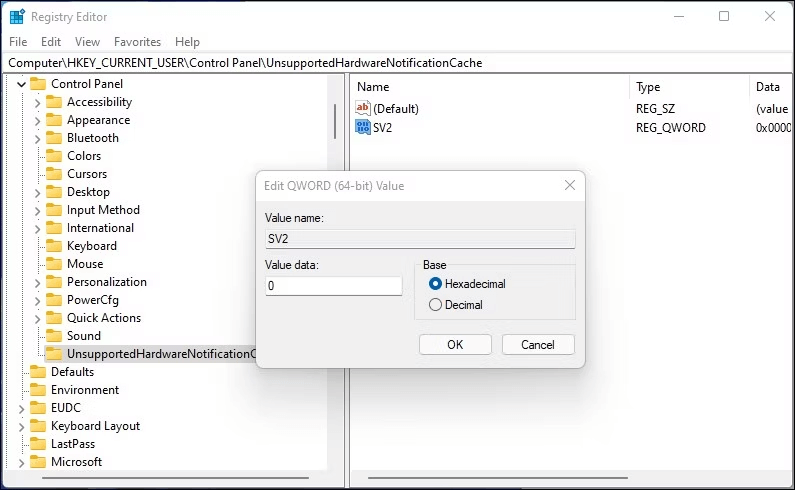Select the Microsoft key label
This screenshot has height=490, width=795.
[77, 462]
